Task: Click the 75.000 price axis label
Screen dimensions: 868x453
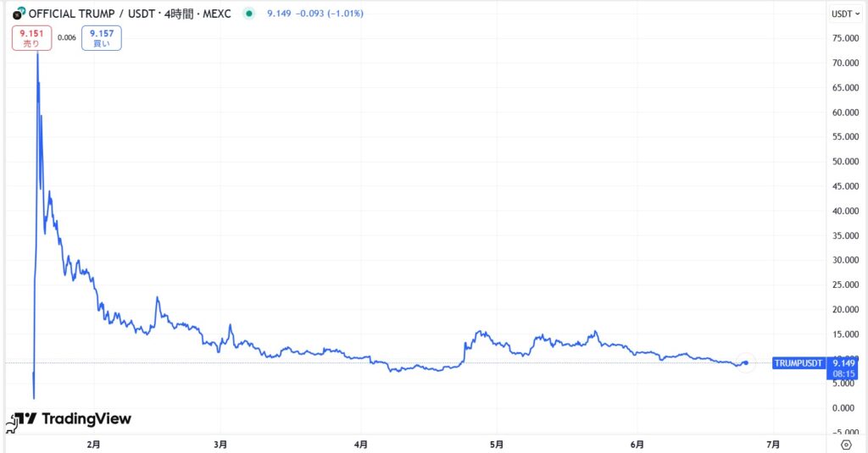Action: click(845, 38)
